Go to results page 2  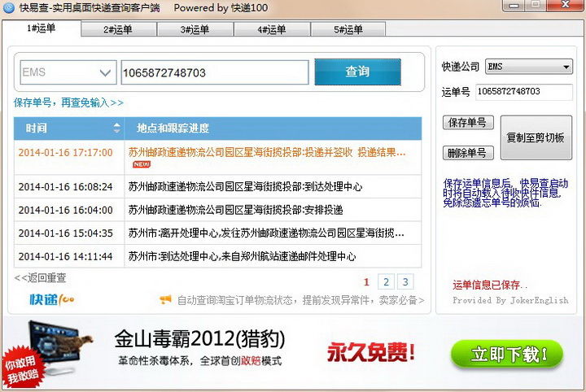(386, 282)
